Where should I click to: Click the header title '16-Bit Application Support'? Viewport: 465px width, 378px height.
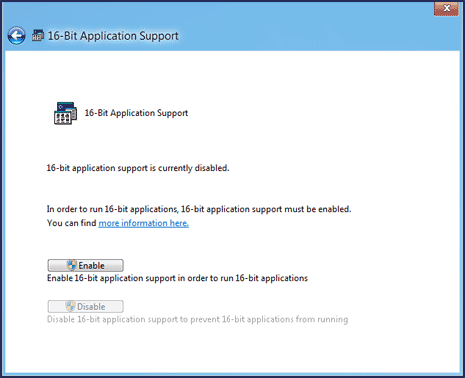(x=113, y=36)
